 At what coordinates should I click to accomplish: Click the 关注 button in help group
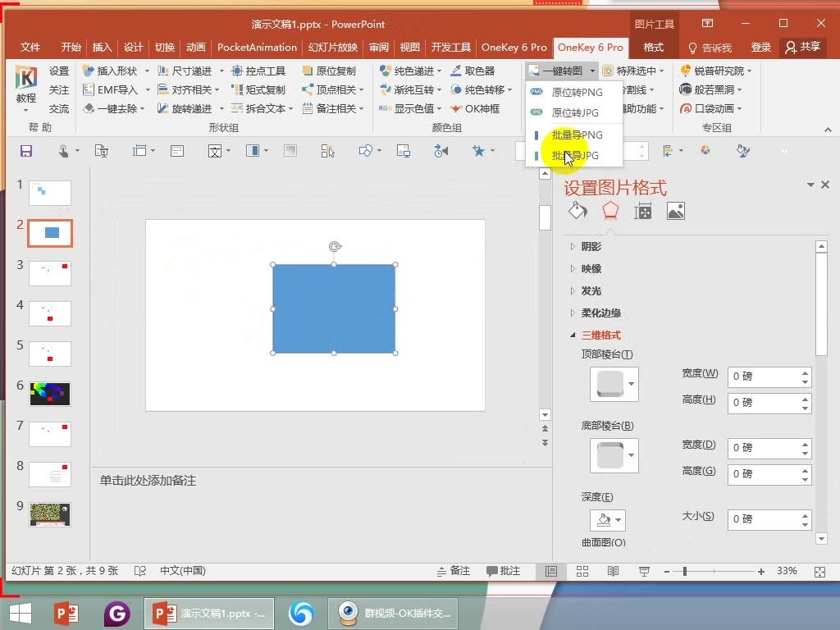[x=59, y=89]
